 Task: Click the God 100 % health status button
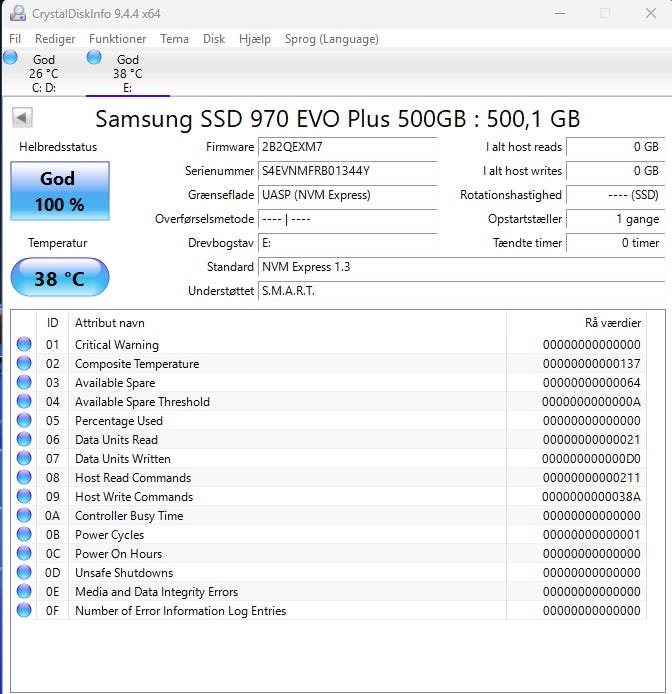(x=58, y=191)
